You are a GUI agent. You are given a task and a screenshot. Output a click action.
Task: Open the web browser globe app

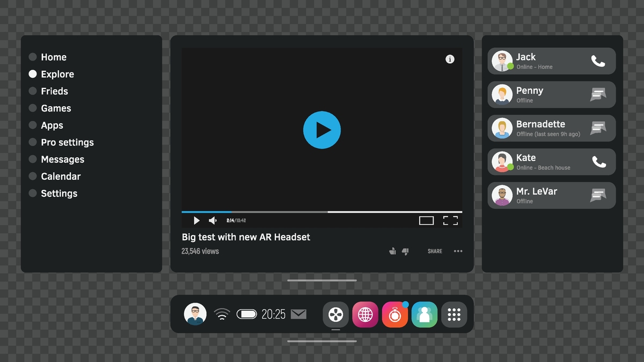[x=365, y=314]
